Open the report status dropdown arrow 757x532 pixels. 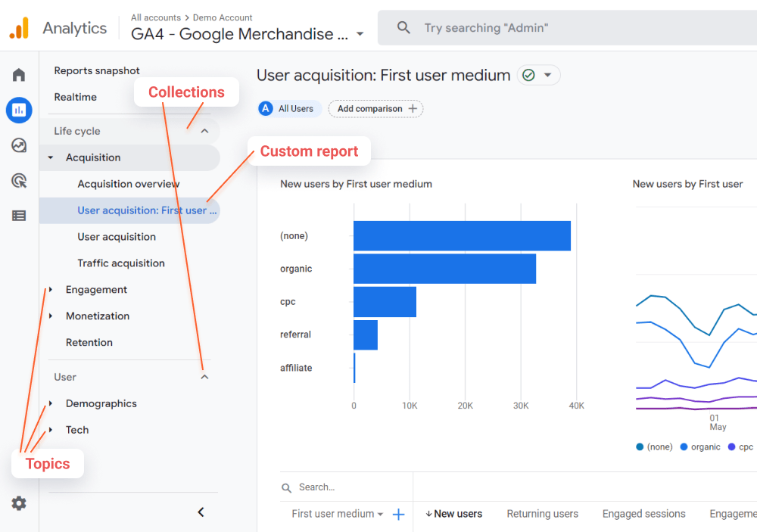pyautogui.click(x=547, y=76)
